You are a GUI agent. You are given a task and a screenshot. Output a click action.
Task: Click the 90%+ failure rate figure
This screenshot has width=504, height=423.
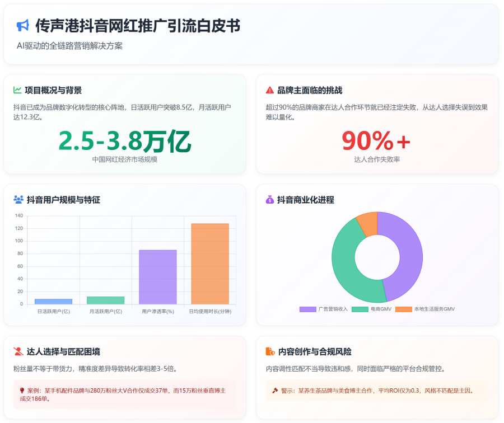click(376, 141)
